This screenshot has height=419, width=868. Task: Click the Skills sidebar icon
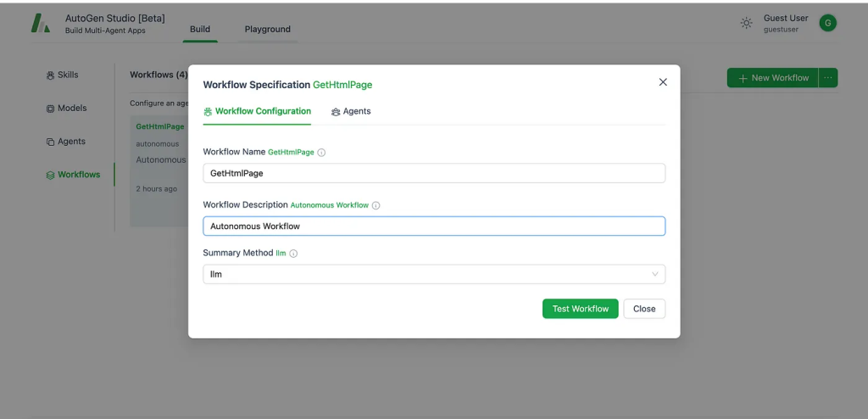(50, 75)
